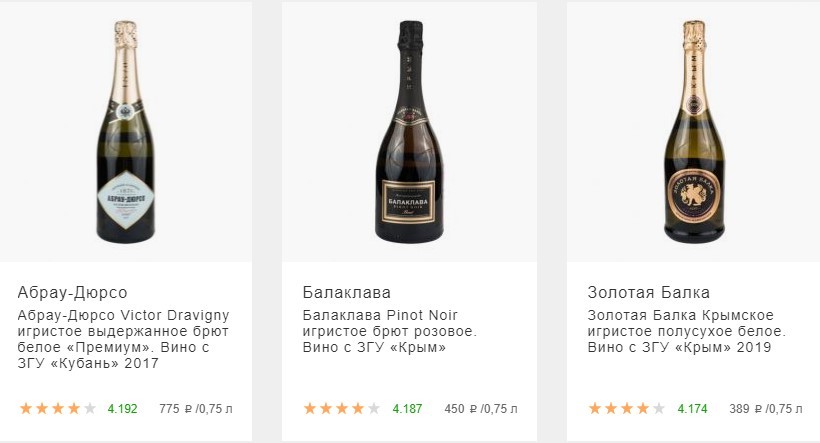
Task: Click the gray fifth star under Абрау-Дюрсо
Action: pyautogui.click(x=90, y=408)
